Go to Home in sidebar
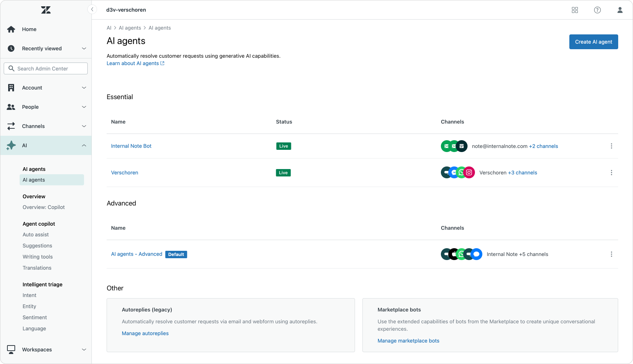 click(29, 29)
